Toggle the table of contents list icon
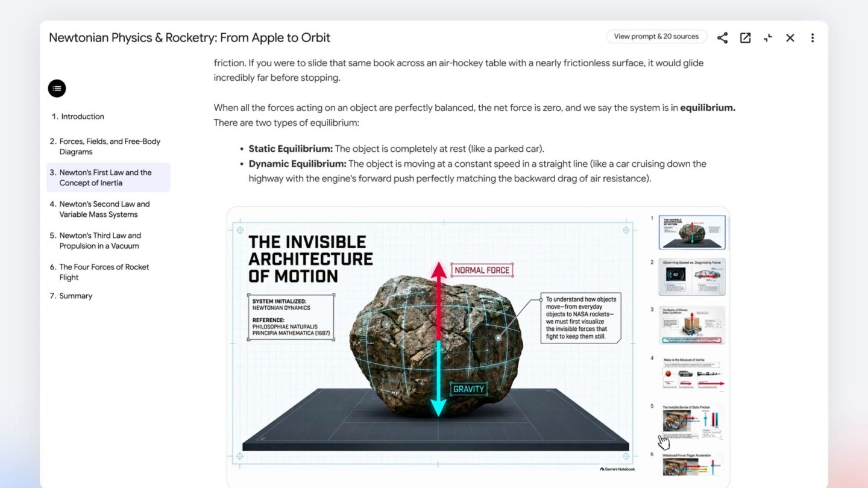The image size is (868, 488). point(57,89)
